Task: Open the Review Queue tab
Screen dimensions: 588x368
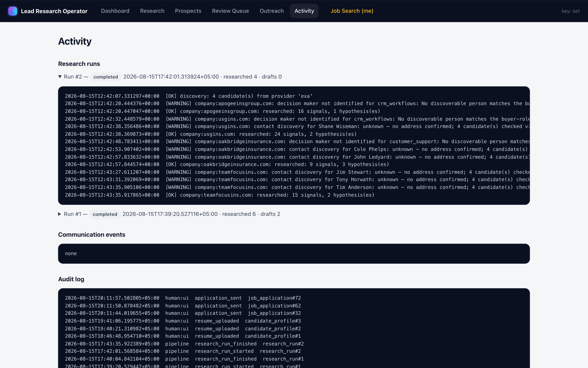Action: 230,11
